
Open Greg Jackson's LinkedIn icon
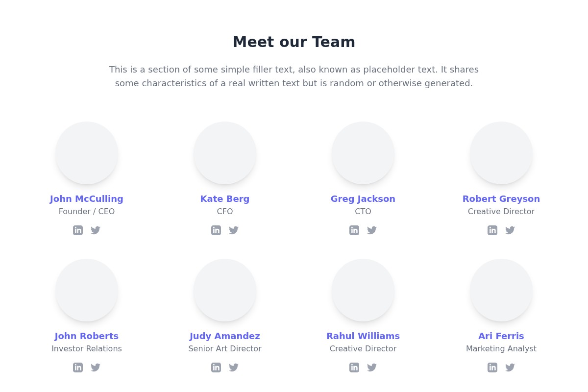[x=354, y=230]
